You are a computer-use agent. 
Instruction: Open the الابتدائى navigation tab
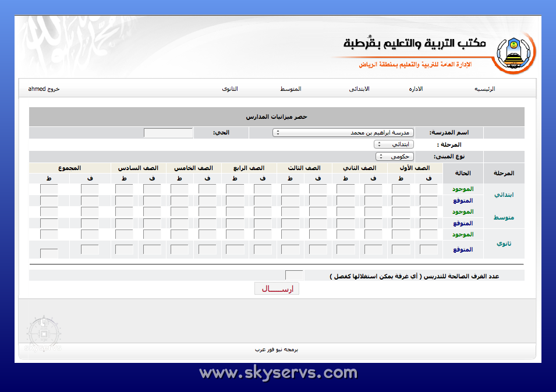pyautogui.click(x=359, y=89)
